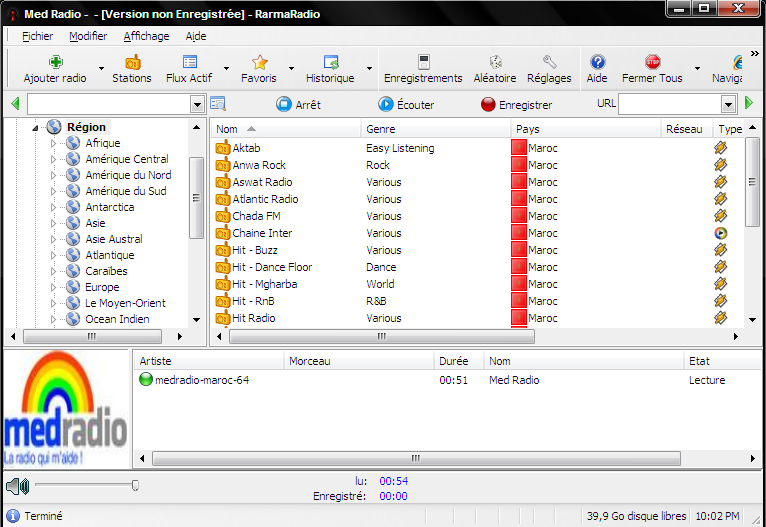Screen dimensions: 766x527
Task: Click the browser details icon beside Arrêt
Action: [217, 104]
